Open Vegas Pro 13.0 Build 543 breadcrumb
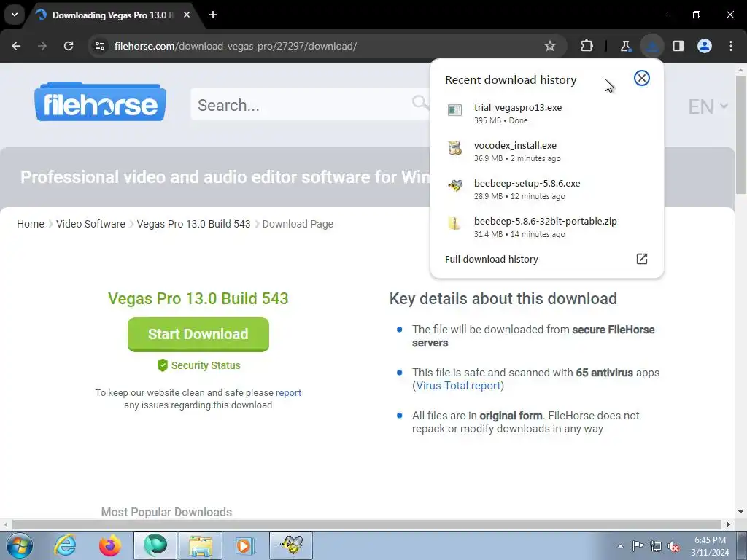This screenshot has width=747, height=560. pos(193,224)
